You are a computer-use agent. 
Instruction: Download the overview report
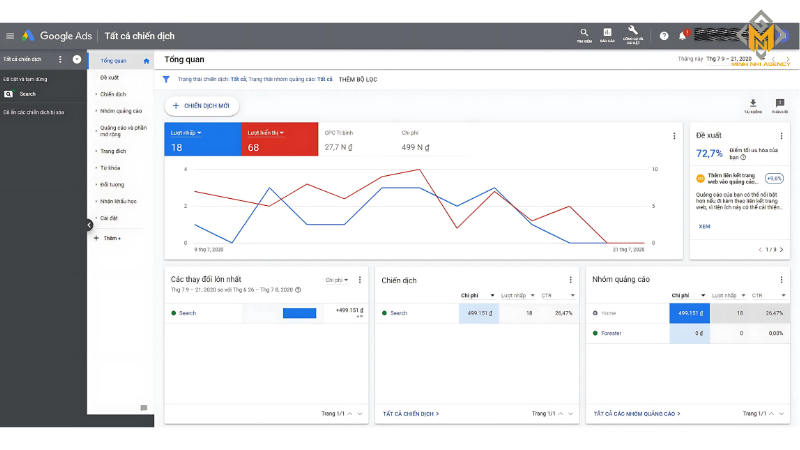pyautogui.click(x=753, y=106)
